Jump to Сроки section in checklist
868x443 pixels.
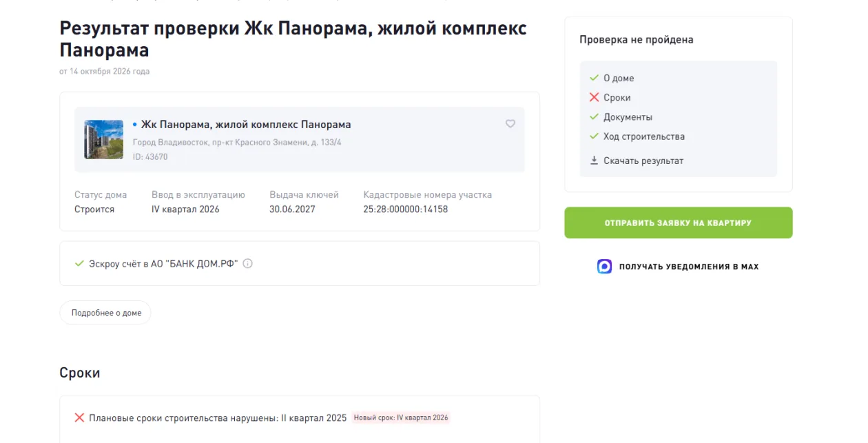617,97
